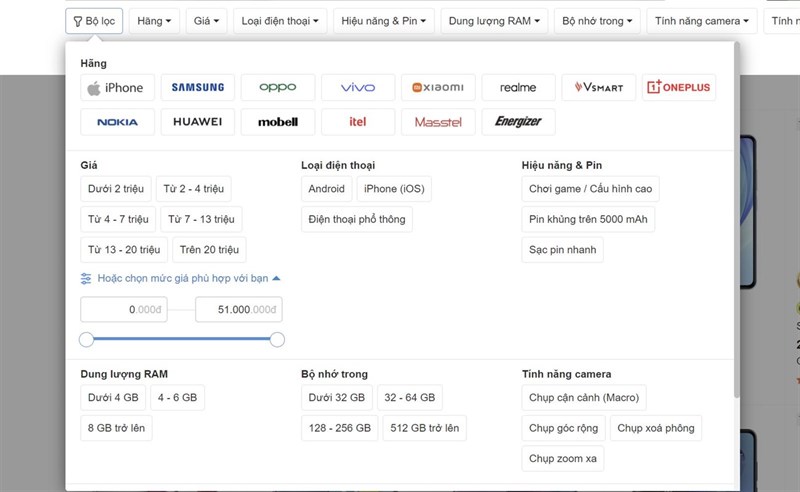Expand the Loại điện thoại dropdown

click(x=280, y=21)
